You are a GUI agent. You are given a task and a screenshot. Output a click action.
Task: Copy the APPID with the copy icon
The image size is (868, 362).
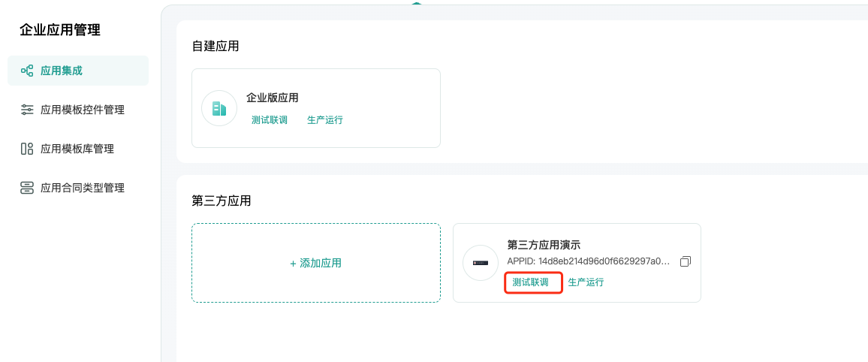(686, 261)
